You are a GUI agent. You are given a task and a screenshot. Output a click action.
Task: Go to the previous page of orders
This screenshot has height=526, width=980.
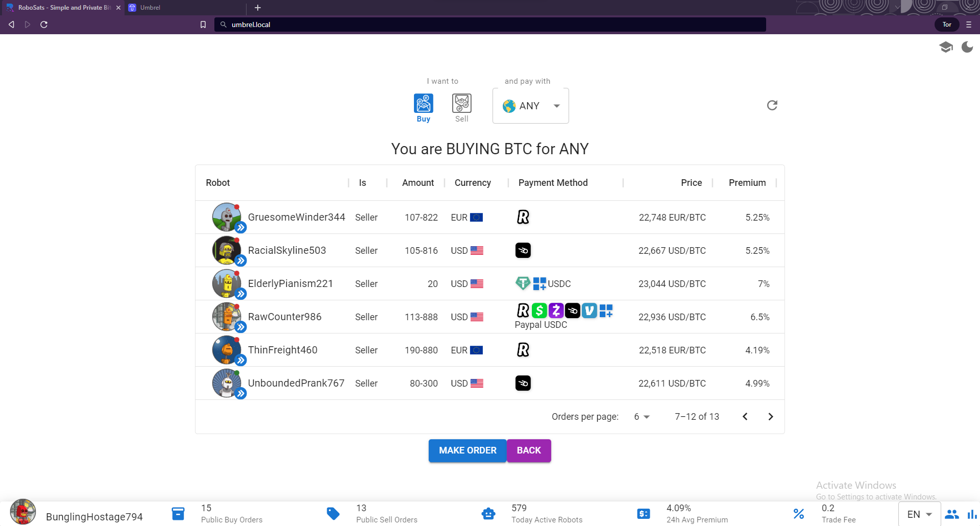745,417
